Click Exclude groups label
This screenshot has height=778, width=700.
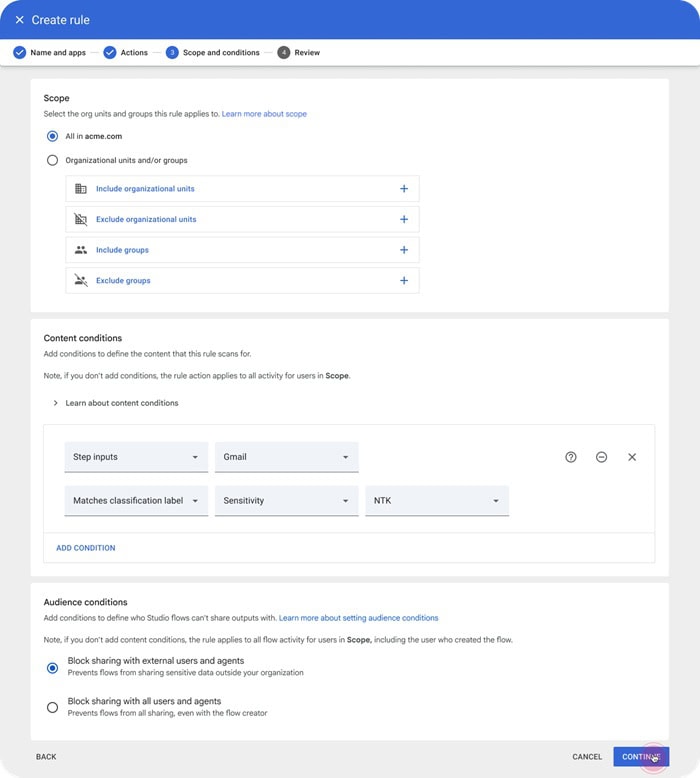pyautogui.click(x=123, y=280)
